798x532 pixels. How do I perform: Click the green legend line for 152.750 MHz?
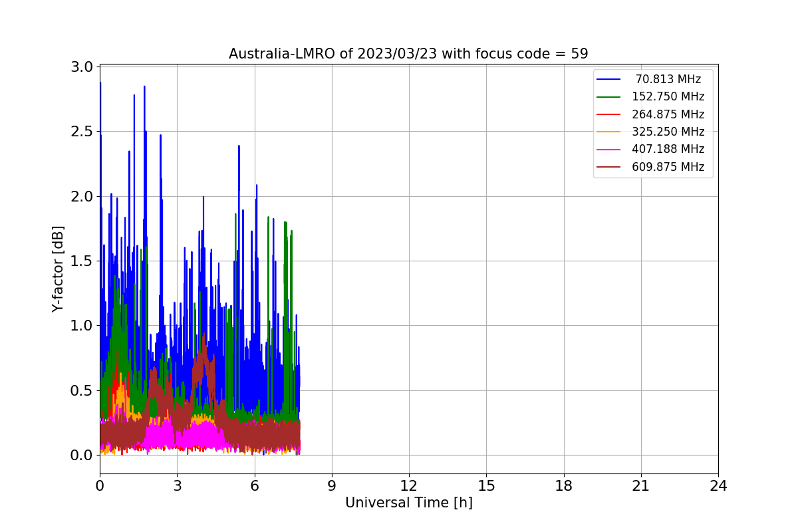point(608,97)
